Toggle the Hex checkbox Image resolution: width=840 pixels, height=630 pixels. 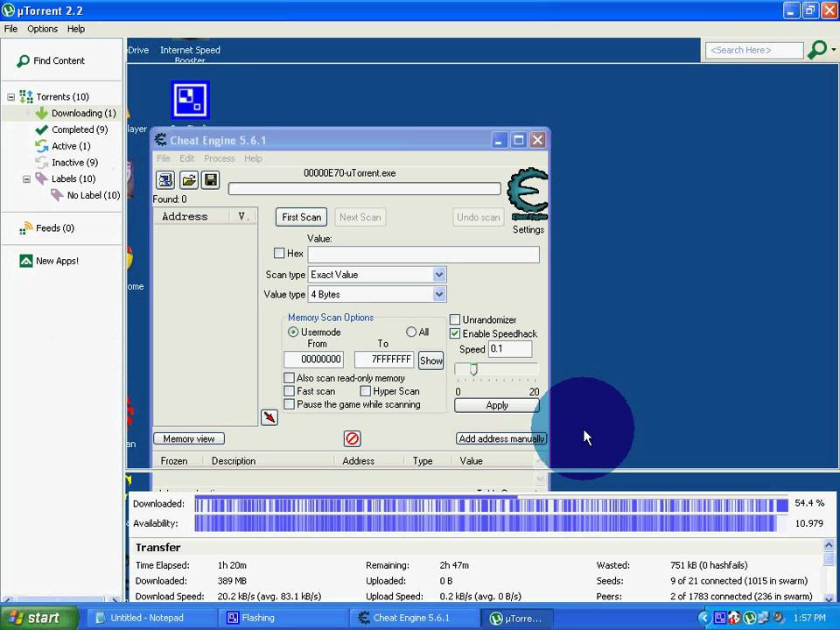pos(279,253)
